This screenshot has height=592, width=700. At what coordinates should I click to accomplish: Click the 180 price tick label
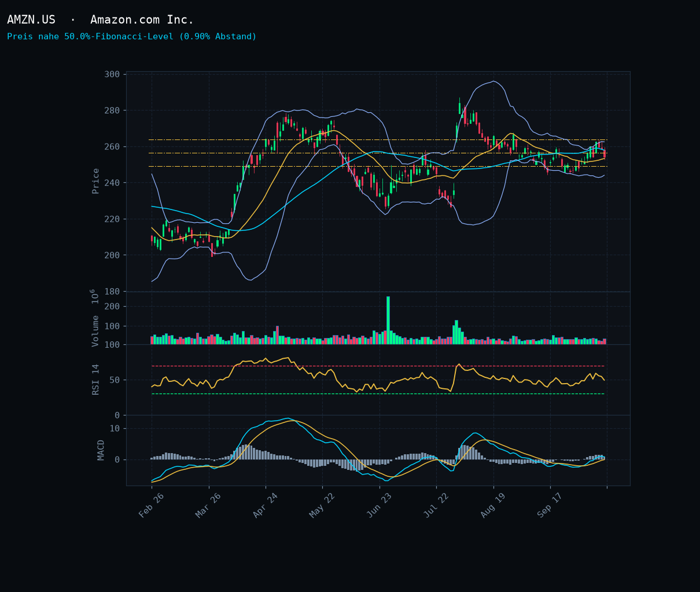click(x=112, y=291)
